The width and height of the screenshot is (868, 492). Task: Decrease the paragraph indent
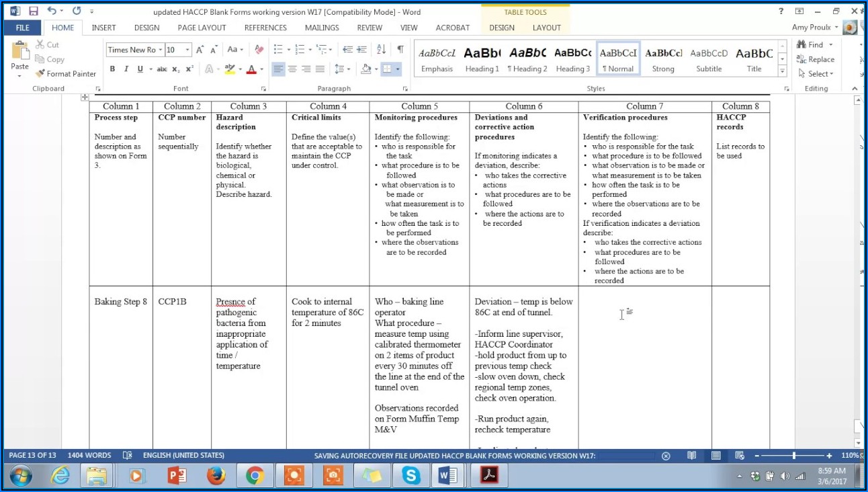347,50
